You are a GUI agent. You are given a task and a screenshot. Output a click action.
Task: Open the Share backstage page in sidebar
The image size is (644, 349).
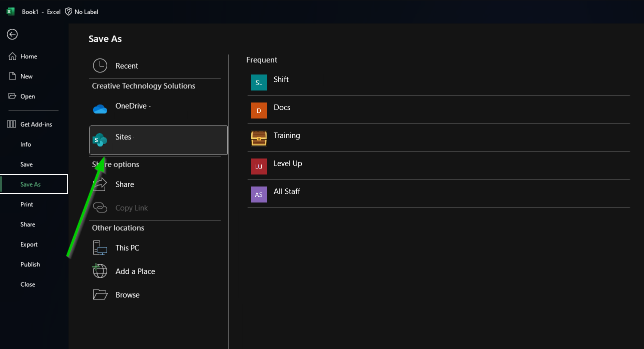coord(34,224)
